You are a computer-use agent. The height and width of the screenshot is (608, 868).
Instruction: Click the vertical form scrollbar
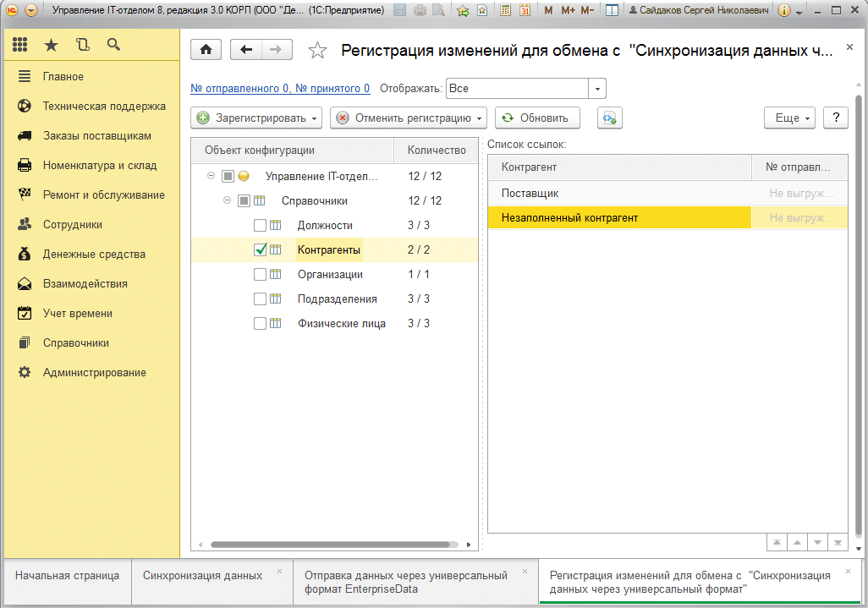tap(859, 315)
